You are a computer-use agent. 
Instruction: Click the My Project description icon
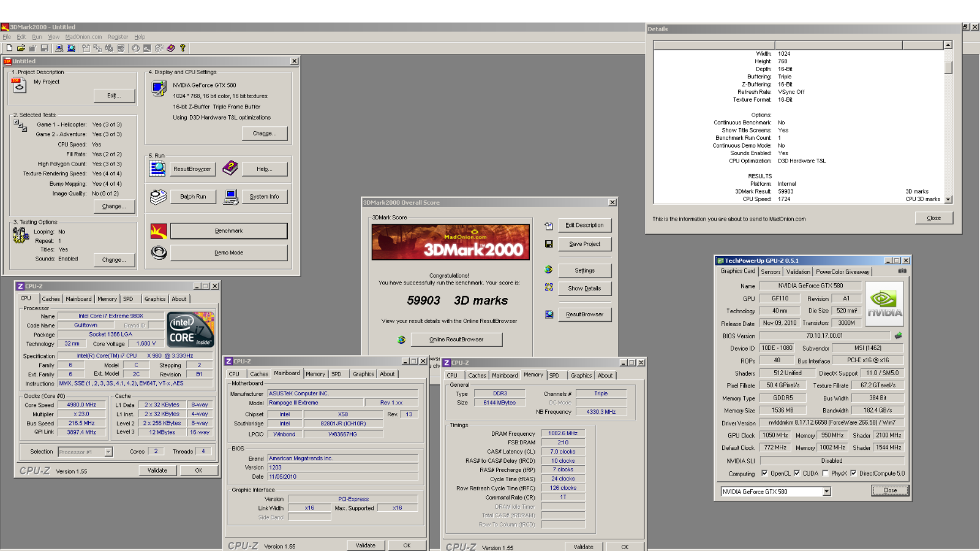(x=20, y=86)
